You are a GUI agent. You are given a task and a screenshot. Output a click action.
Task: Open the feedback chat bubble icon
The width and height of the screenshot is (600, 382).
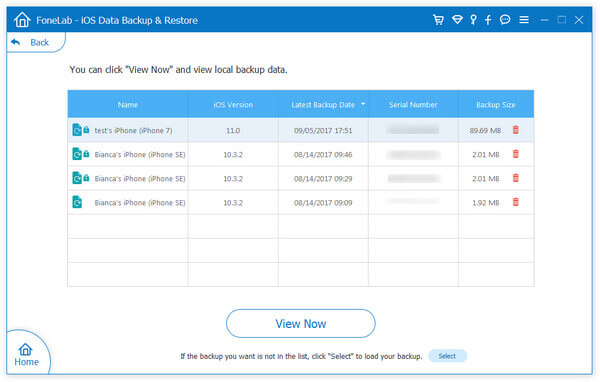click(505, 20)
